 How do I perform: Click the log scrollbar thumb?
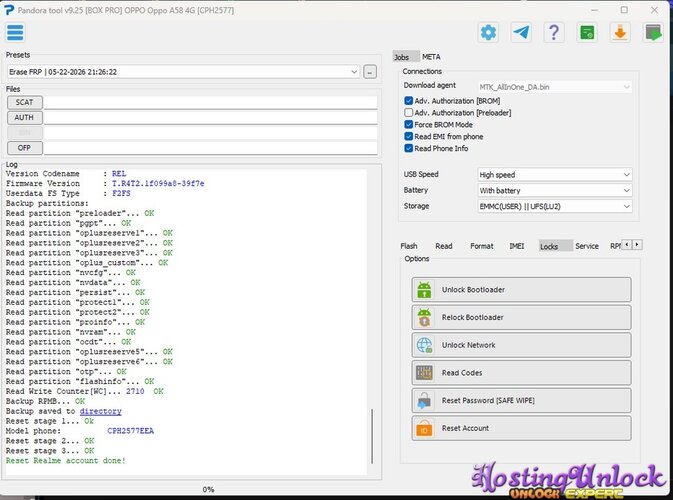[372, 436]
